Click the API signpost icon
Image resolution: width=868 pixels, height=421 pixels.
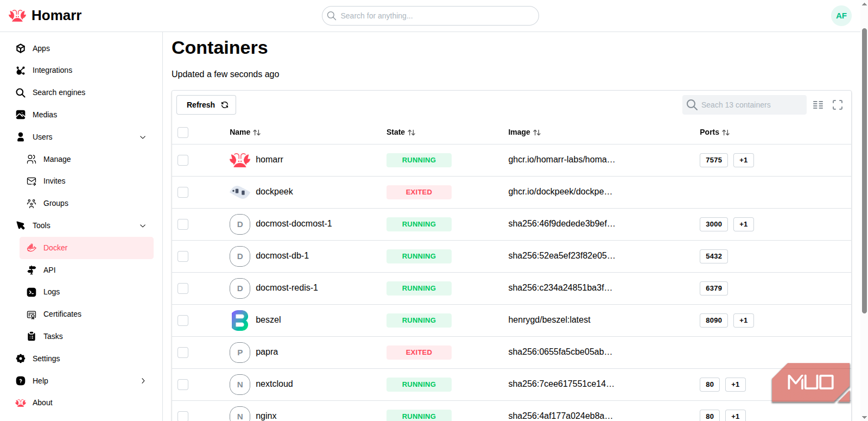pos(31,270)
